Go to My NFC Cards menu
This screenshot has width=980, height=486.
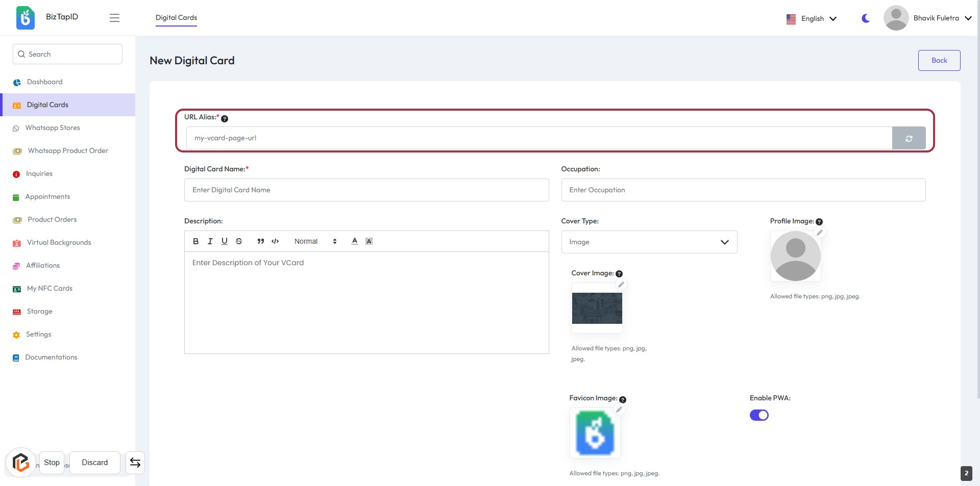point(50,289)
